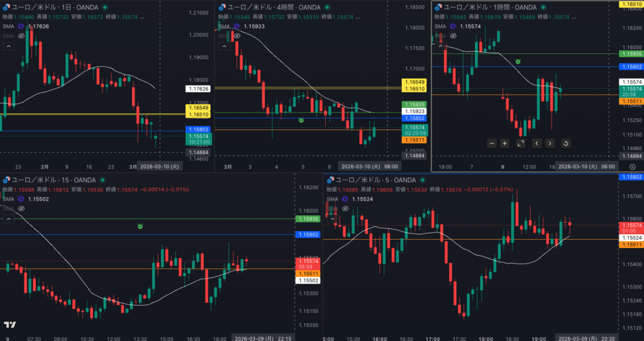Viewport: 644px width, 341px height.
Task: Select the blue 1.15802 price label on the daily chart
Action: click(x=197, y=129)
